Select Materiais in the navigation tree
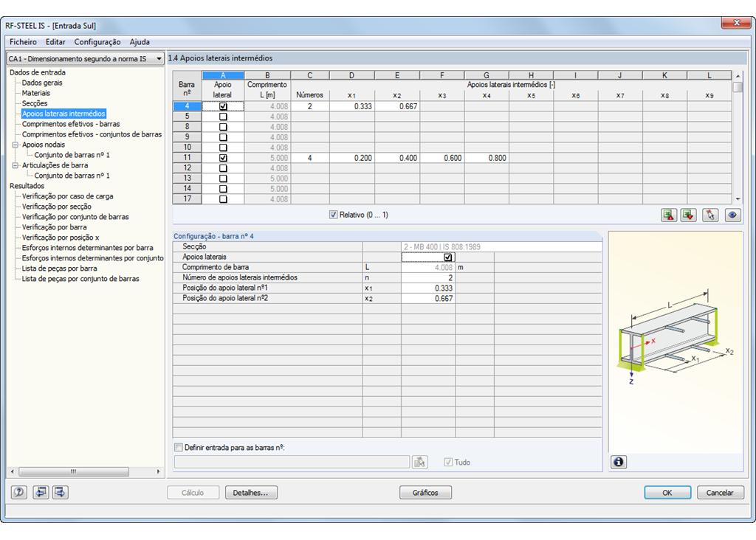The height and width of the screenshot is (540, 756). [x=35, y=93]
